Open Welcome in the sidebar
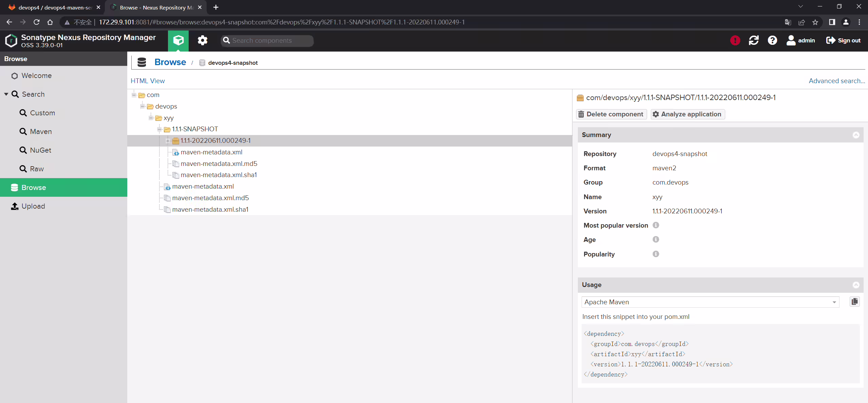 (x=63, y=76)
